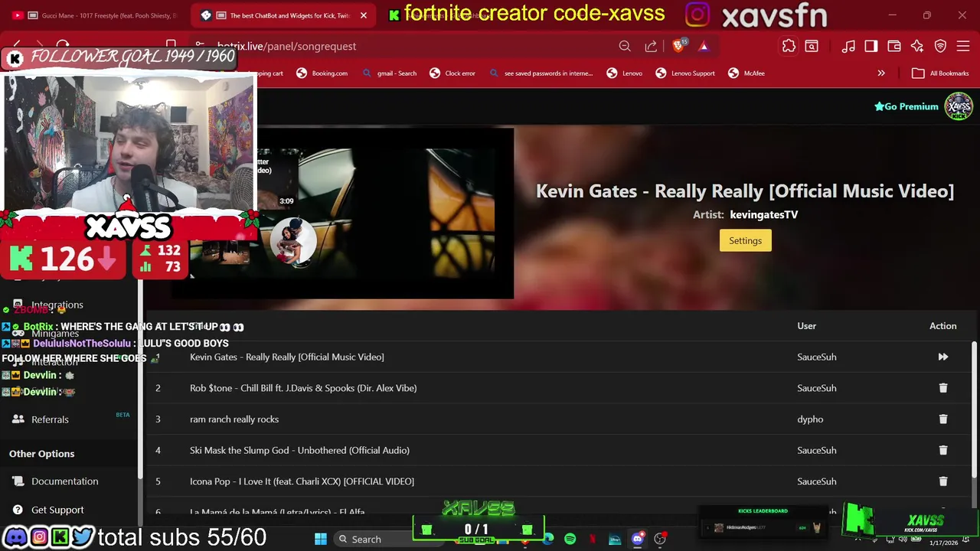Open the Booking.com bookmark
The height and width of the screenshot is (551, 980).
tap(322, 73)
